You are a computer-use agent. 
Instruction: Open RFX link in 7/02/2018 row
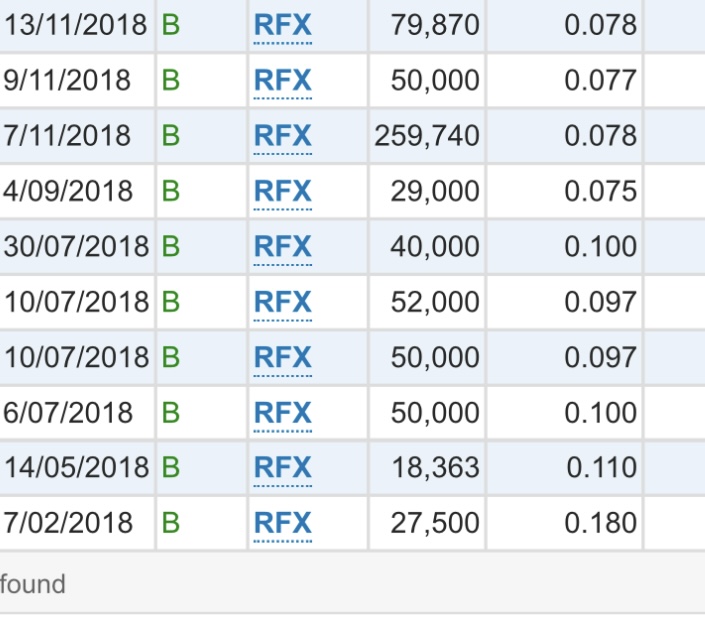click(283, 523)
